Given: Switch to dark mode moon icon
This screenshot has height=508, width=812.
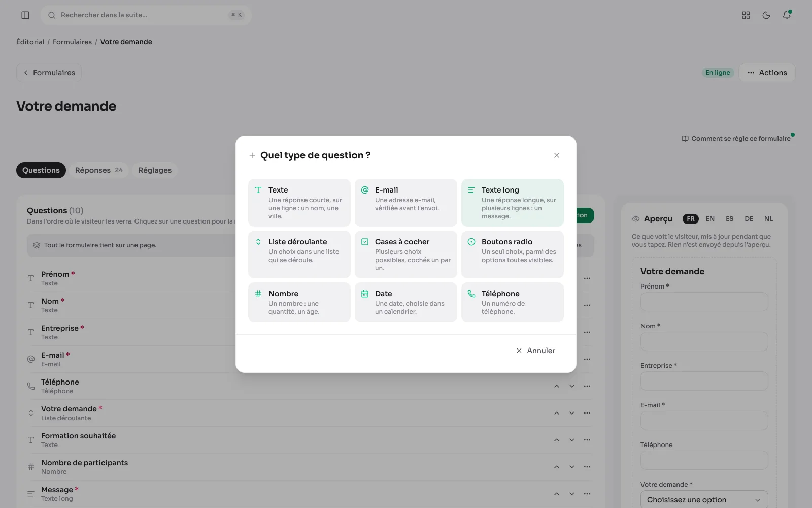Looking at the screenshot, I should pos(766,15).
